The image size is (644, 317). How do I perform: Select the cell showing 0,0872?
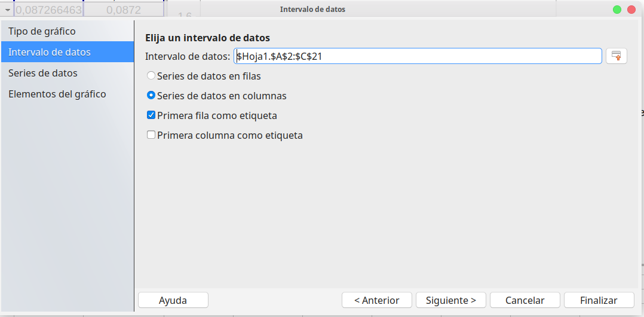click(124, 10)
